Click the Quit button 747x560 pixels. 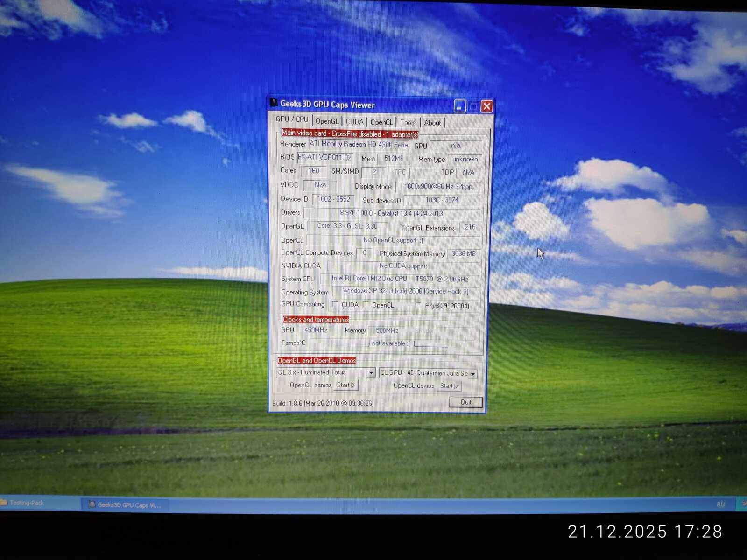465,402
